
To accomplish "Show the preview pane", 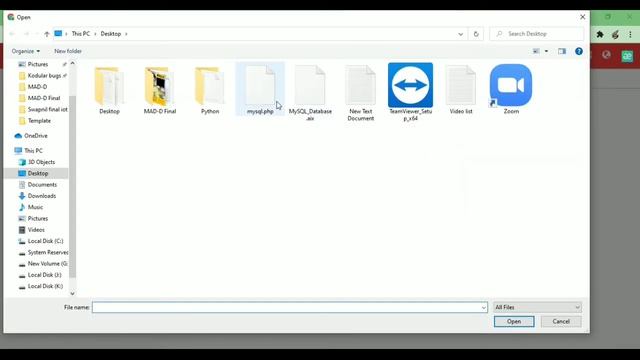I will [562, 51].
